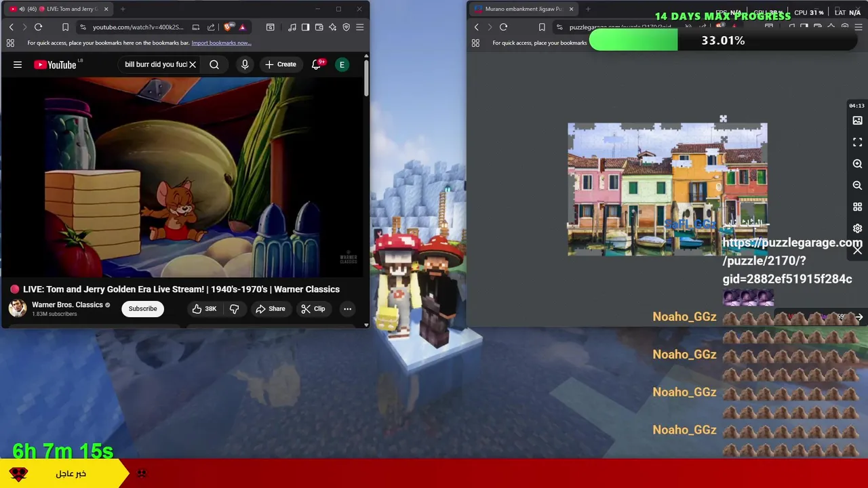Click the Import bookmarks now link
The image size is (868, 488).
click(x=221, y=43)
